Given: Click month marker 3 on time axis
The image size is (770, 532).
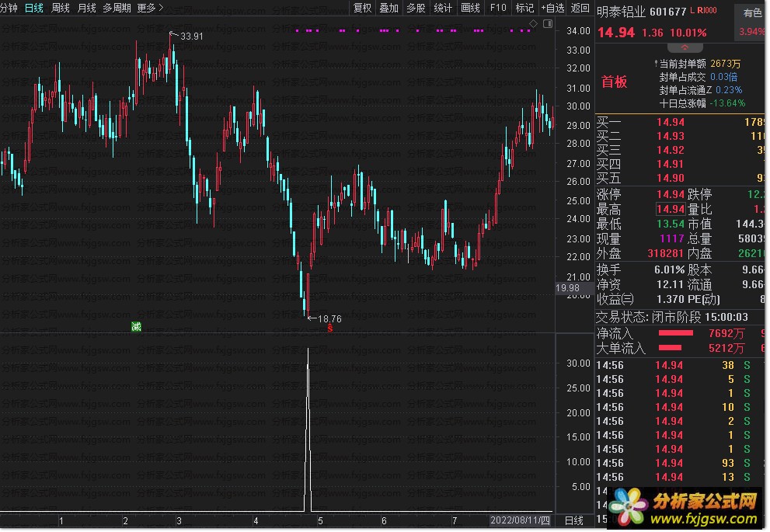Looking at the screenshot, I should [x=179, y=520].
